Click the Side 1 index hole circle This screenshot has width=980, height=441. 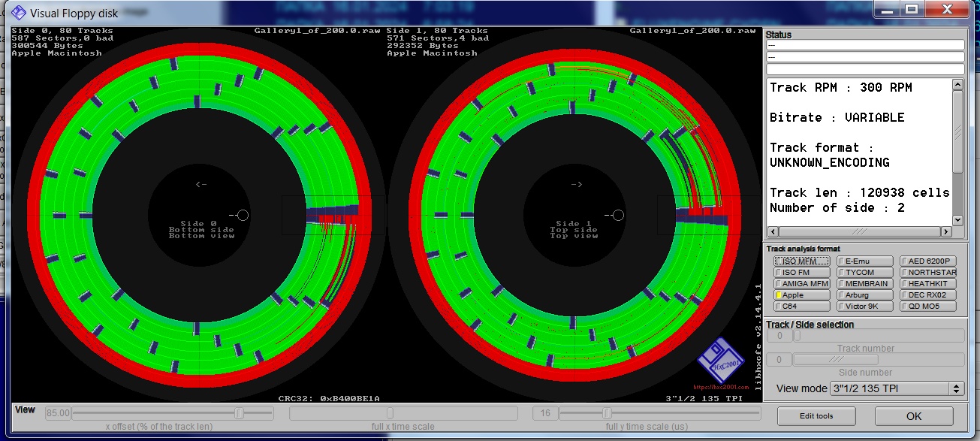pyautogui.click(x=618, y=216)
